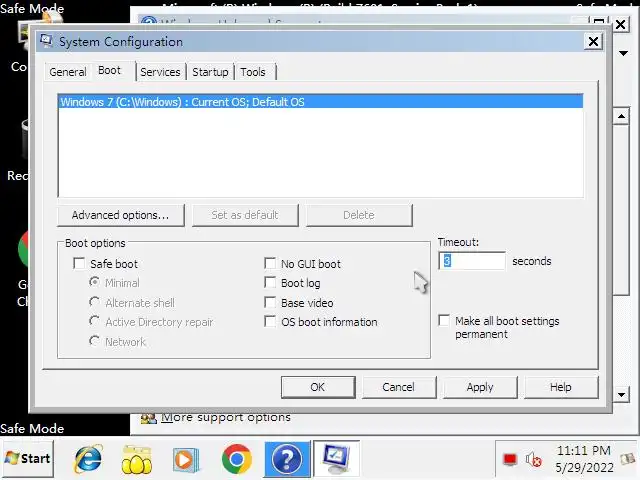Click the Cancel button
This screenshot has height=480, width=640.
tap(399, 387)
